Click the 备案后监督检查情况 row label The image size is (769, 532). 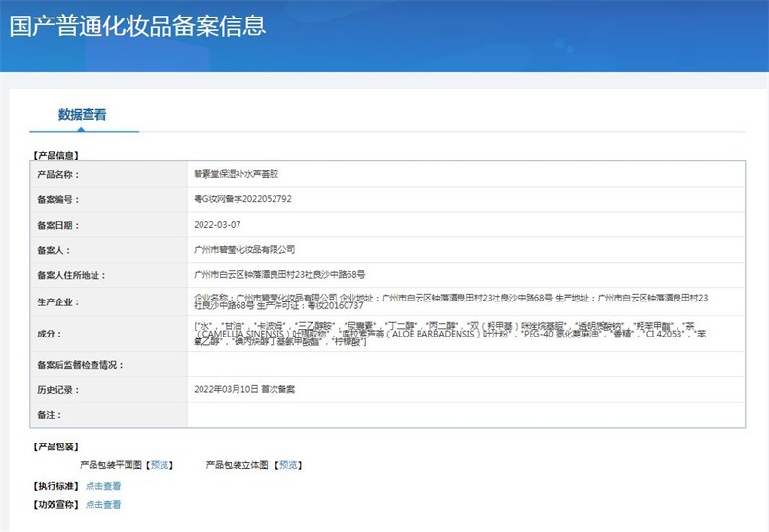coord(80,365)
